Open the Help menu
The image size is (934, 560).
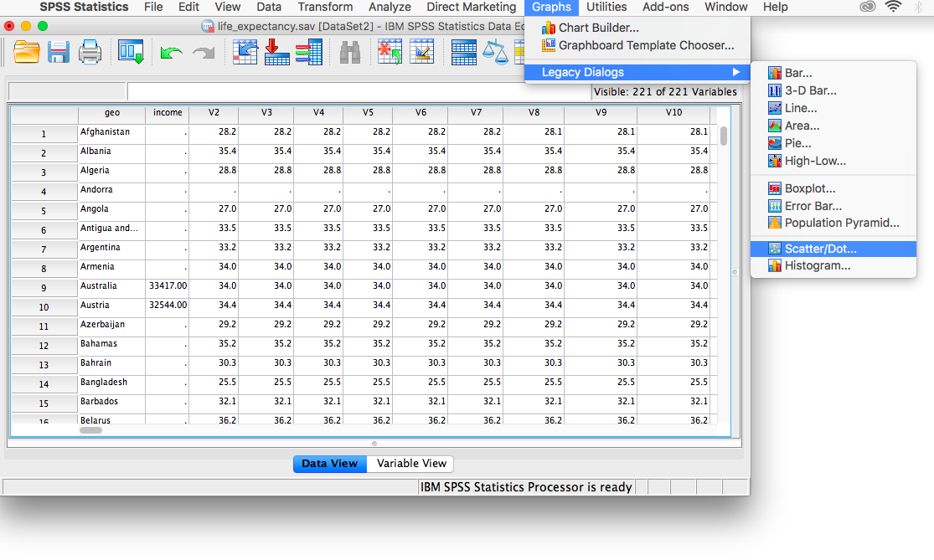775,8
